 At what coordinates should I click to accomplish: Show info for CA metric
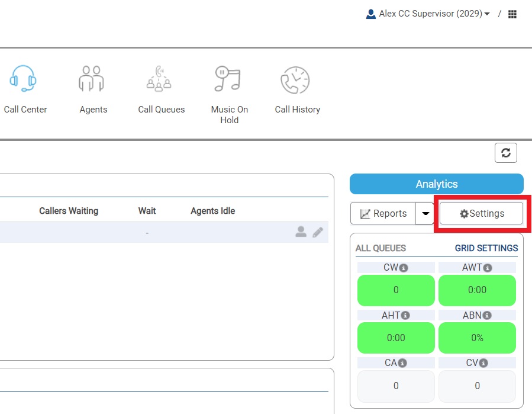tap(402, 363)
